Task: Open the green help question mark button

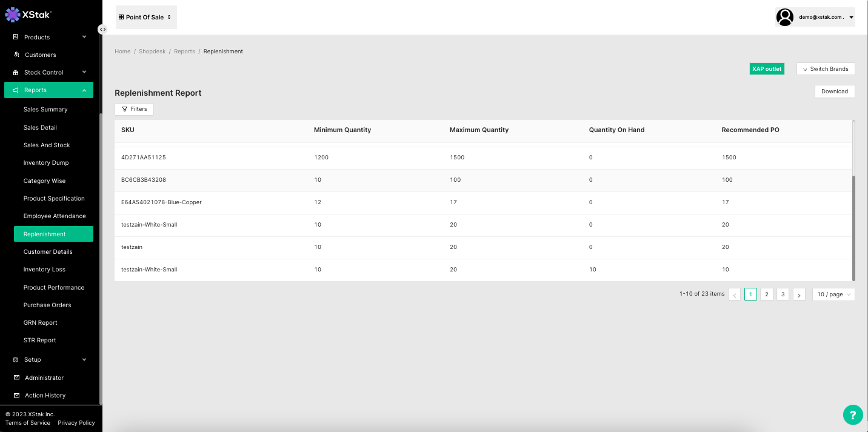Action: [853, 415]
